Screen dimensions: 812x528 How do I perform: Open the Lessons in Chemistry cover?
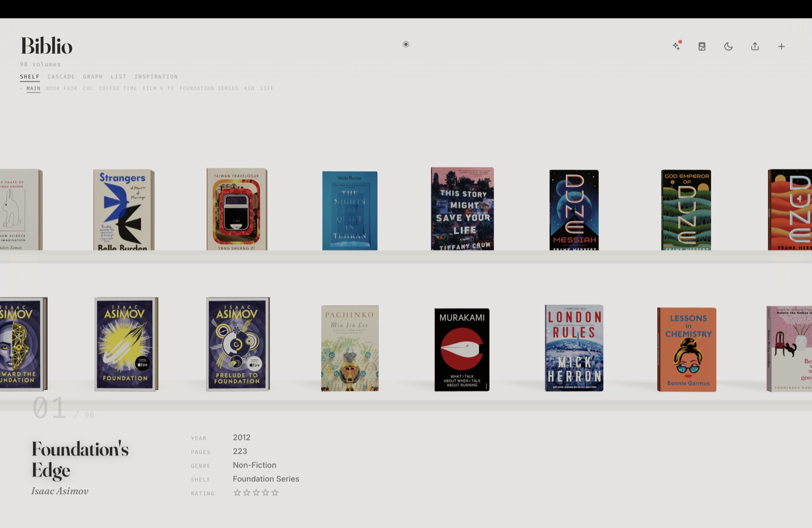click(x=687, y=349)
